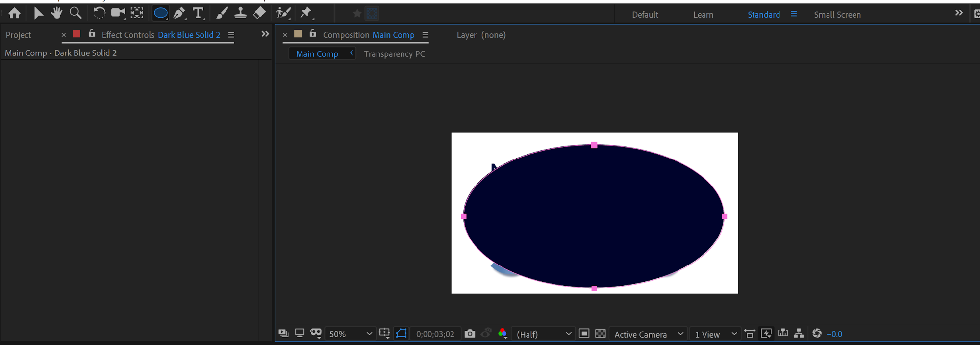The height and width of the screenshot is (345, 980).
Task: Toggle the Effect Controls panel lock
Action: (x=92, y=34)
